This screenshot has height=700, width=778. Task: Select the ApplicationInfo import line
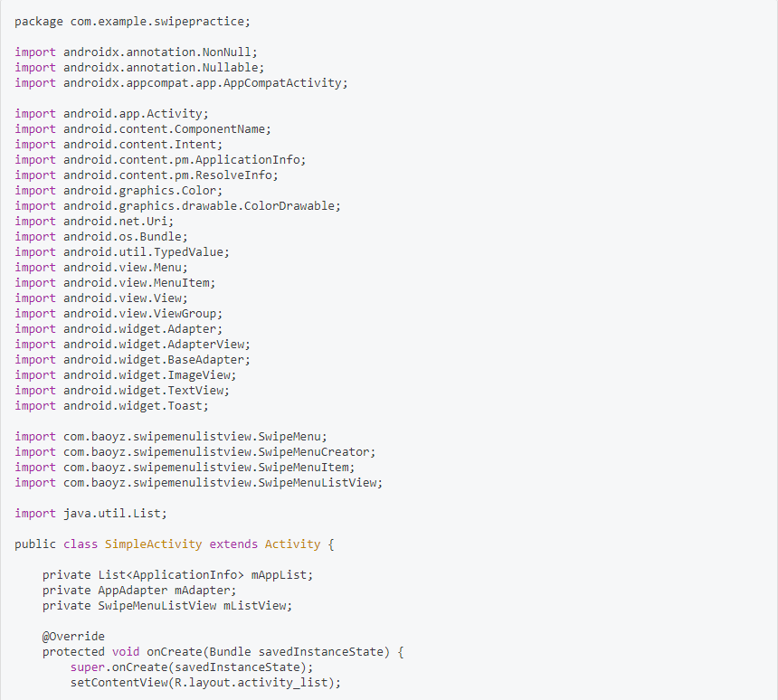[x=160, y=160]
